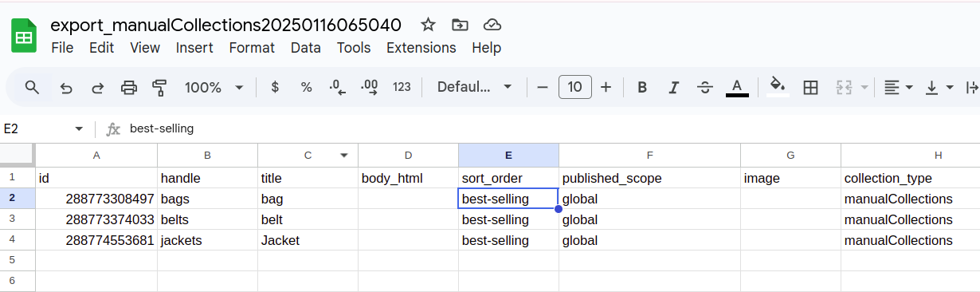Select the 'body_html' header cell

pyautogui.click(x=408, y=178)
